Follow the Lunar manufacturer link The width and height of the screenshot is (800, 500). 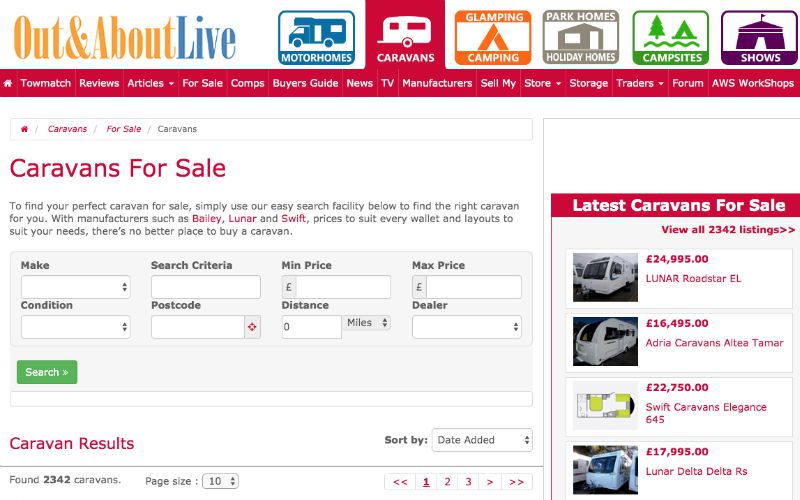[x=242, y=219]
